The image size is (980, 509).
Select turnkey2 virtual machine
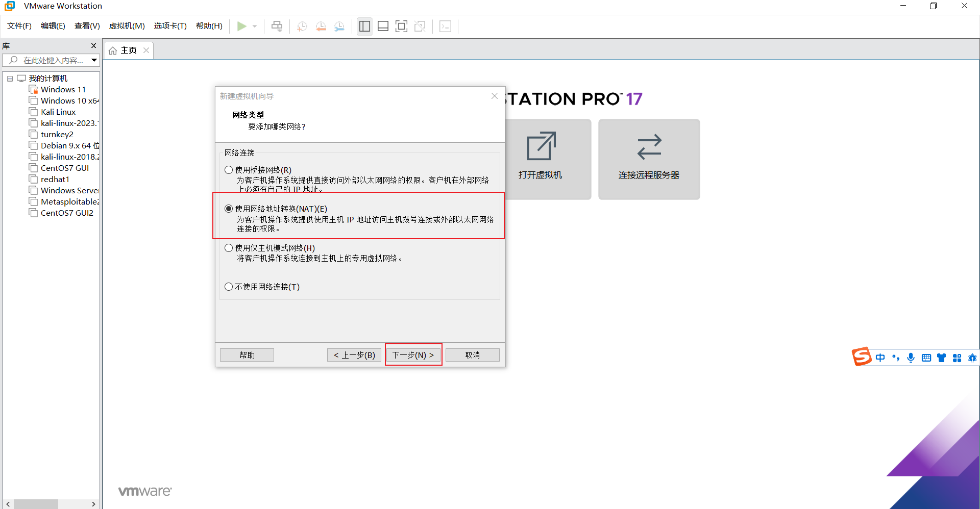(x=57, y=135)
